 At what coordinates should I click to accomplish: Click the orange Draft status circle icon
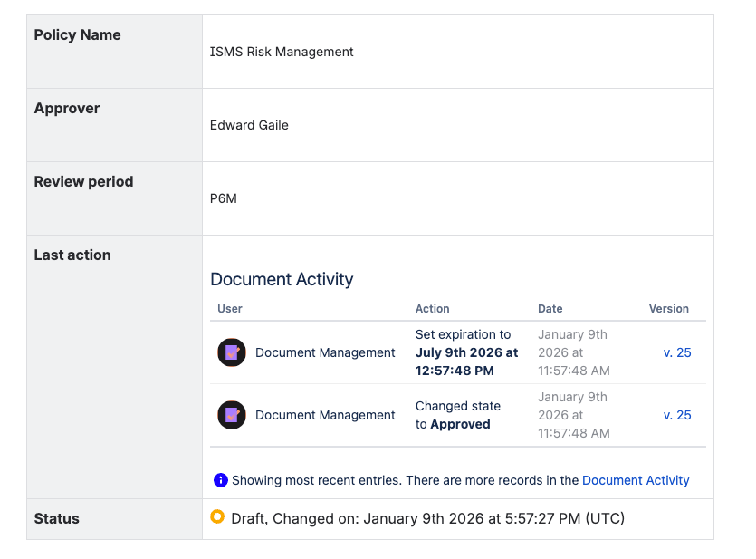tap(217, 517)
